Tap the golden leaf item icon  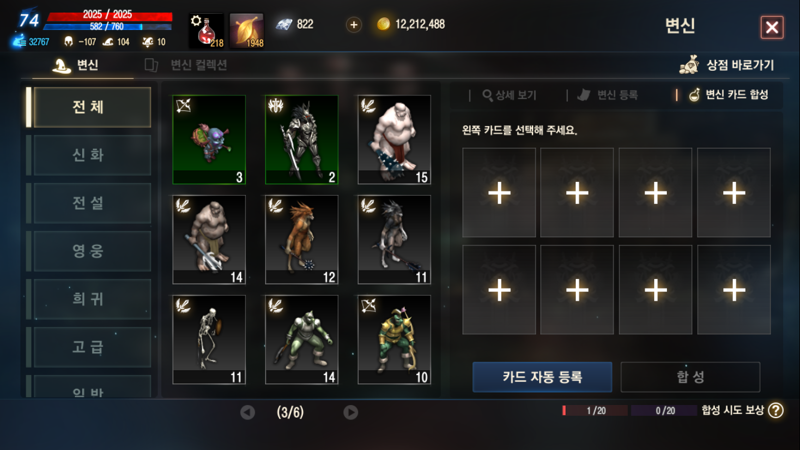pos(247,31)
